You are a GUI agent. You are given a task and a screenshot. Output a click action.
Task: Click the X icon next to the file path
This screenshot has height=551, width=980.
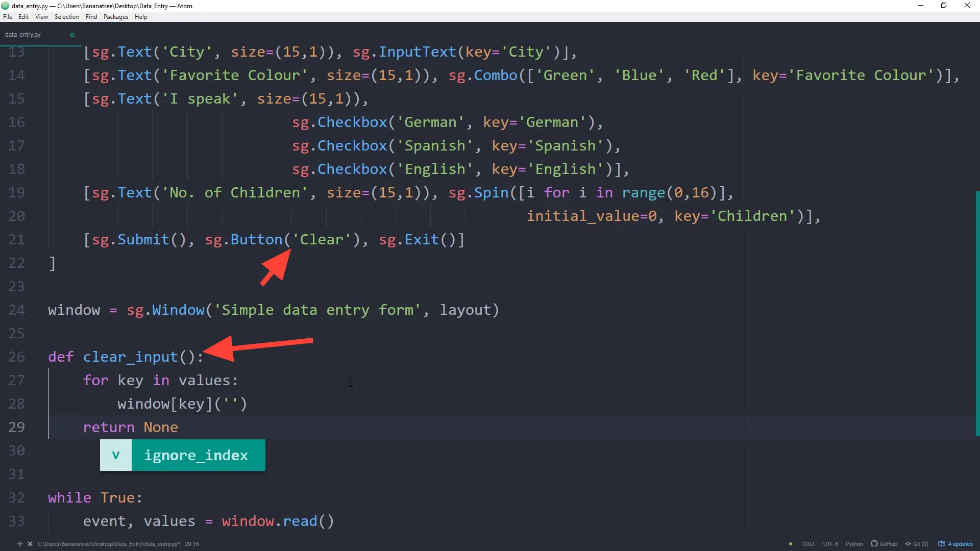[x=30, y=544]
